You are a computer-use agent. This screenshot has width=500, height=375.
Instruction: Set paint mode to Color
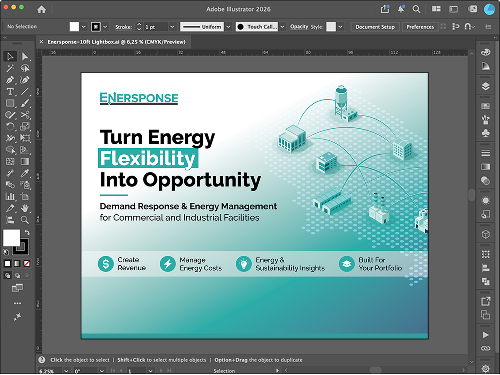[x=7, y=264]
